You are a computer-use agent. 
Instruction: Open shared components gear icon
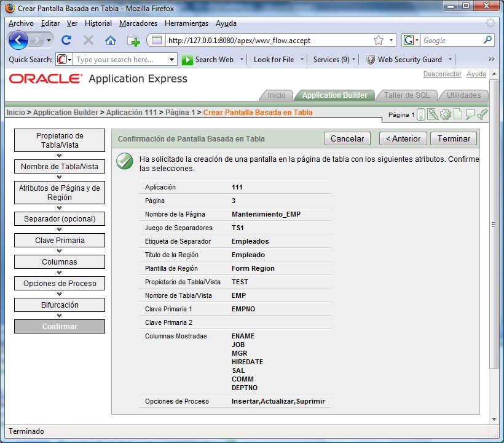pyautogui.click(x=446, y=114)
